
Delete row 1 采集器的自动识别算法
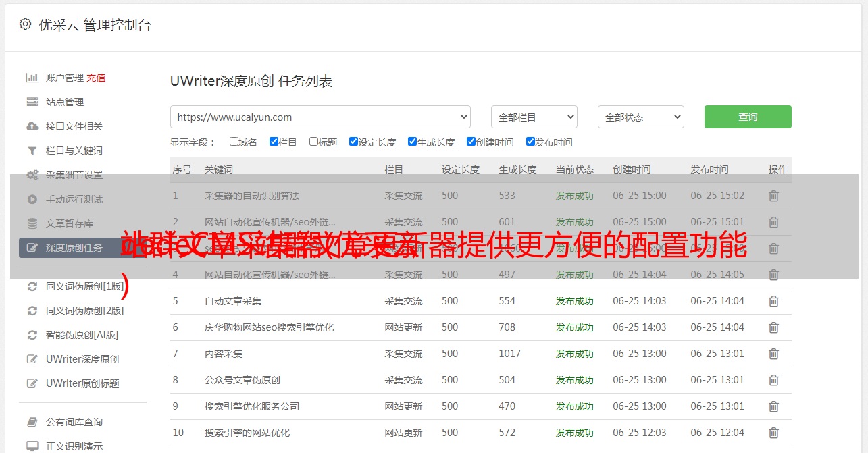coord(774,196)
